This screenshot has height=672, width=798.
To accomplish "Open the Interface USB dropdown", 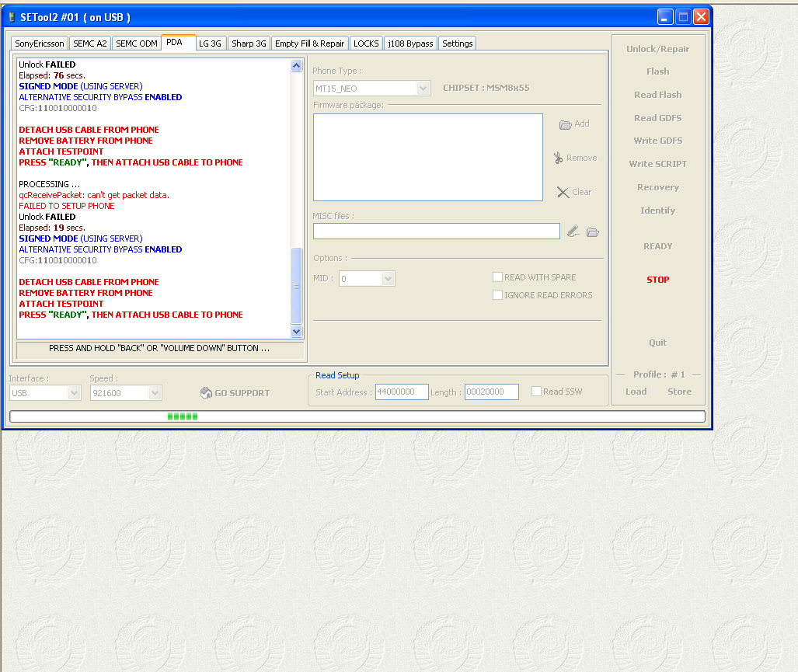I will [74, 393].
